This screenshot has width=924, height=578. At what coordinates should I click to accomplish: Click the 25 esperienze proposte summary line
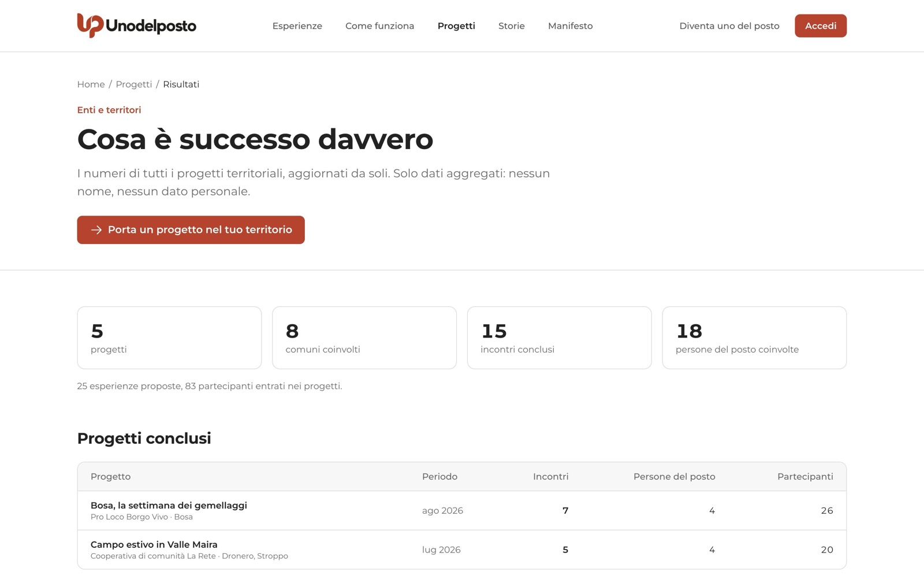click(210, 386)
